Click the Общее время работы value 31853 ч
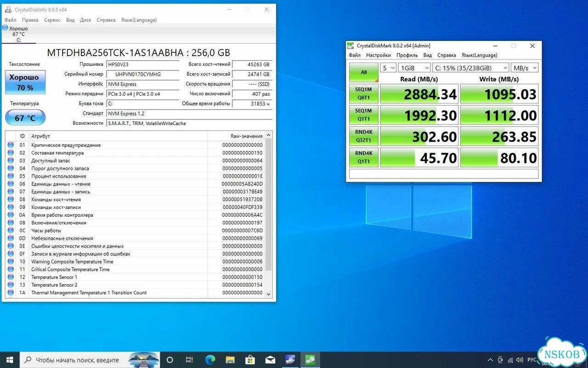 (252, 103)
